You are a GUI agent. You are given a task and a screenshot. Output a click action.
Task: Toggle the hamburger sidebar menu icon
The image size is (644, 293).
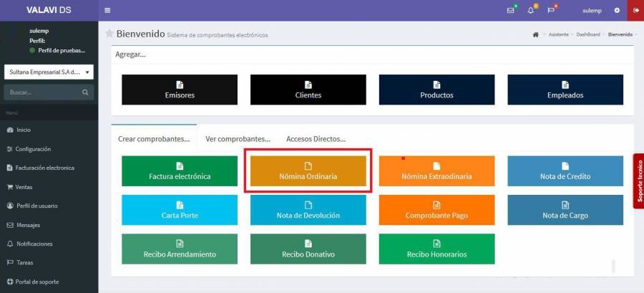(x=107, y=10)
